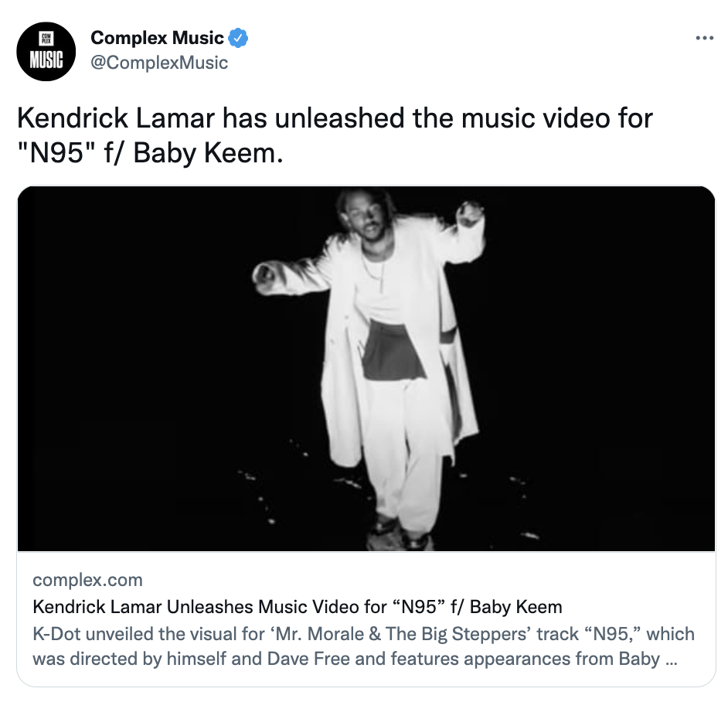Click the complex.com domain label

(88, 580)
